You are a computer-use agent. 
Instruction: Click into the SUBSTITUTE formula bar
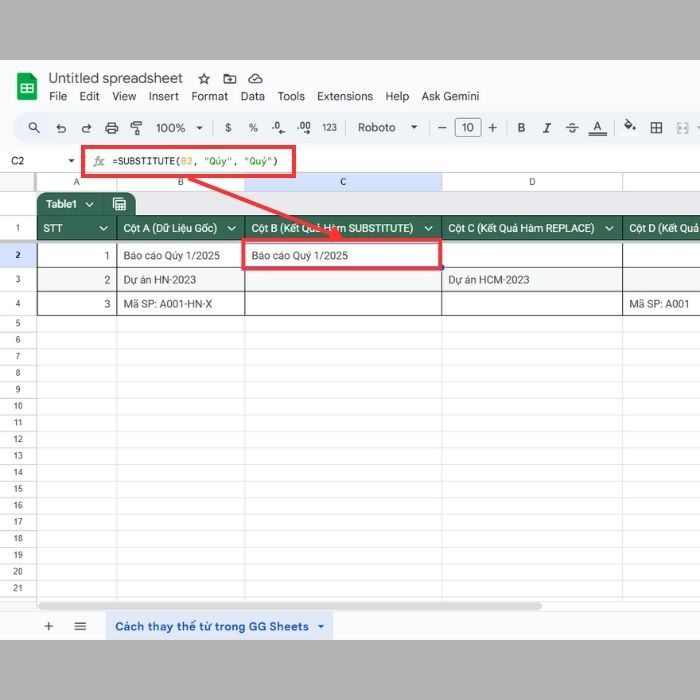point(195,161)
